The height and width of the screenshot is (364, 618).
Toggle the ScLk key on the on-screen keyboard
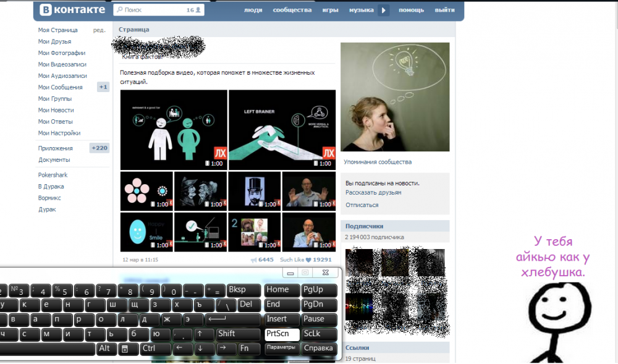[319, 334]
